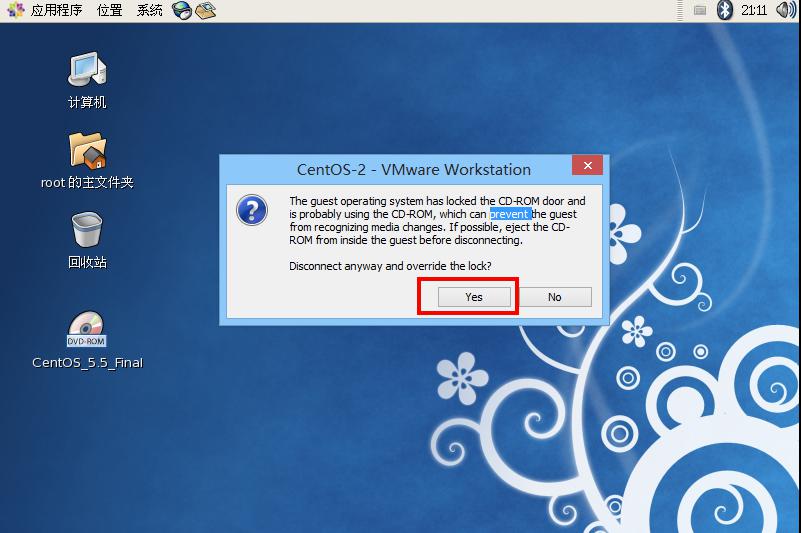Click the text "Disconnect anyway and override the lock?"

click(x=390, y=266)
